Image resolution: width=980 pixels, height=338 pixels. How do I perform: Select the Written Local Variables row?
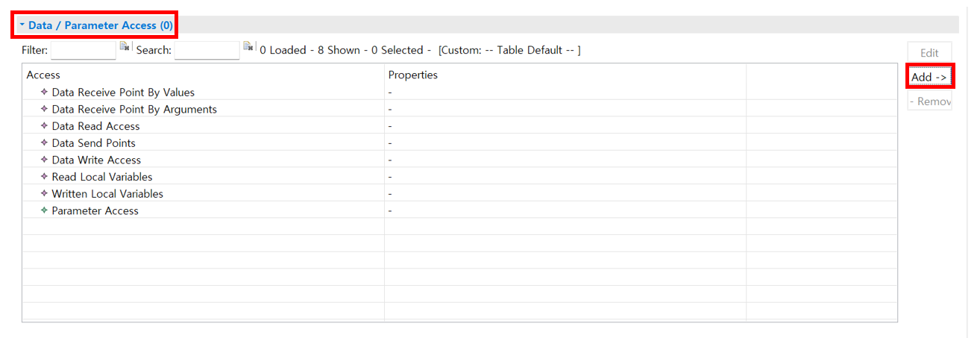tap(107, 194)
